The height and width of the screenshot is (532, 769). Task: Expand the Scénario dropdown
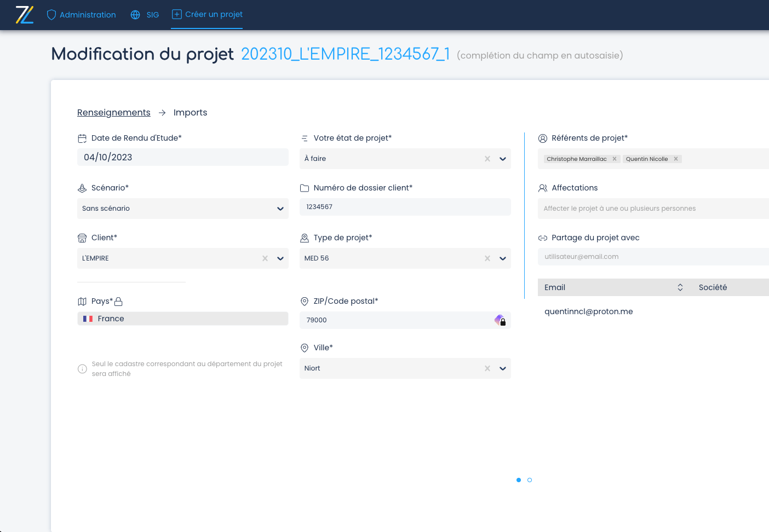point(280,209)
